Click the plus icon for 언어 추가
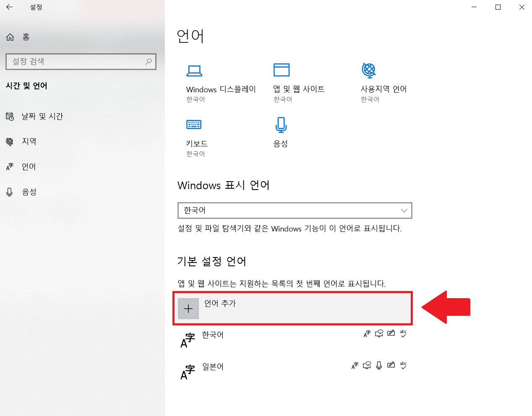532x416 pixels. (188, 309)
